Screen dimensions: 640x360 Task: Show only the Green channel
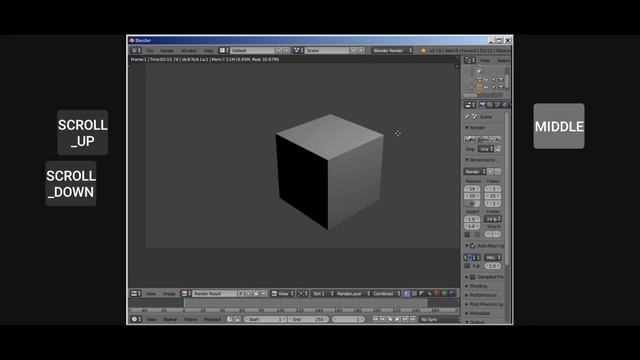(444, 293)
